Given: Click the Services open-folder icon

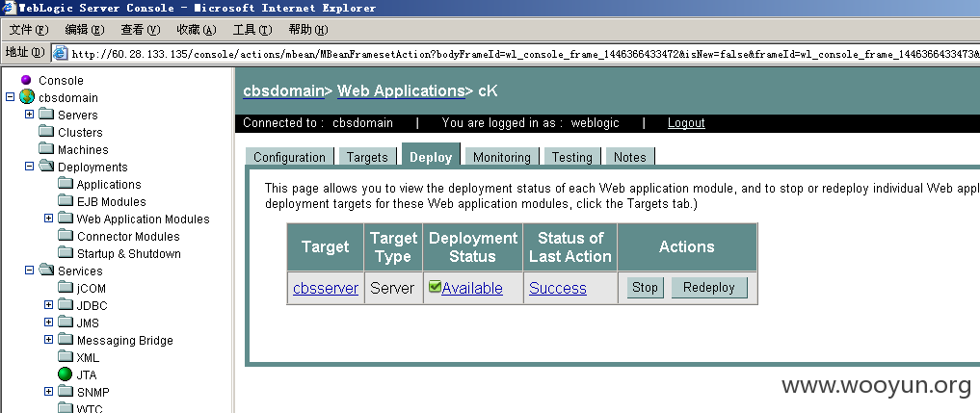Looking at the screenshot, I should pyautogui.click(x=46, y=270).
